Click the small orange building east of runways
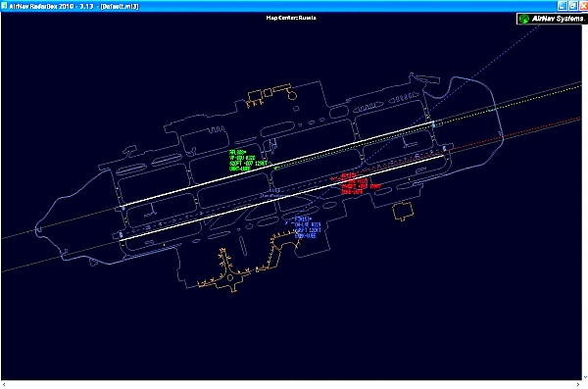This screenshot has width=588, height=389. click(403, 211)
